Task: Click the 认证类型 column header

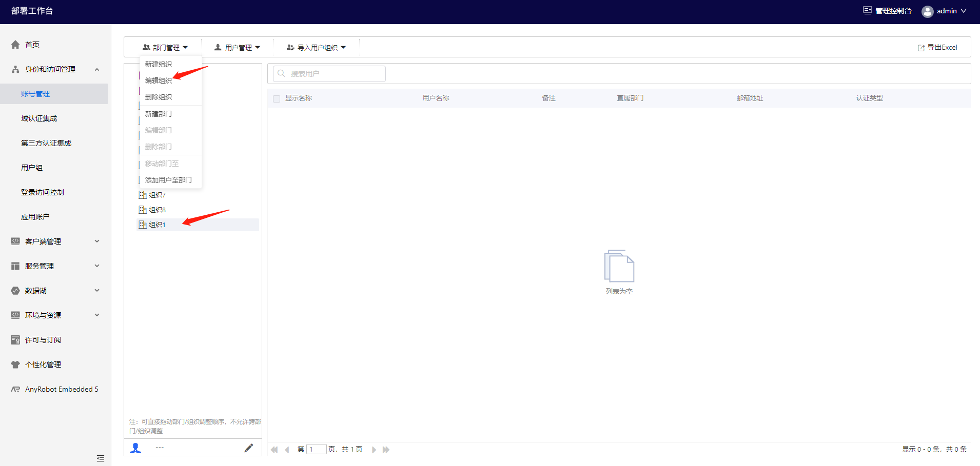Action: [870, 98]
